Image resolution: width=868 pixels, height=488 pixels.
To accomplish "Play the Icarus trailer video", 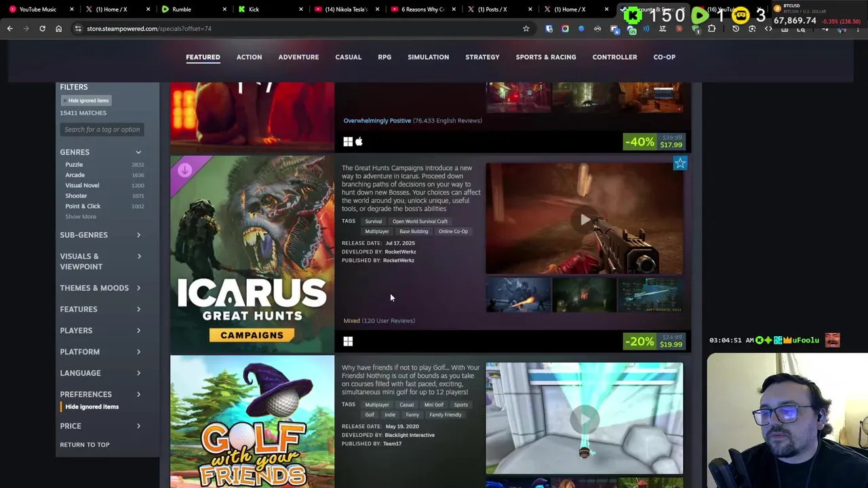I will click(585, 219).
